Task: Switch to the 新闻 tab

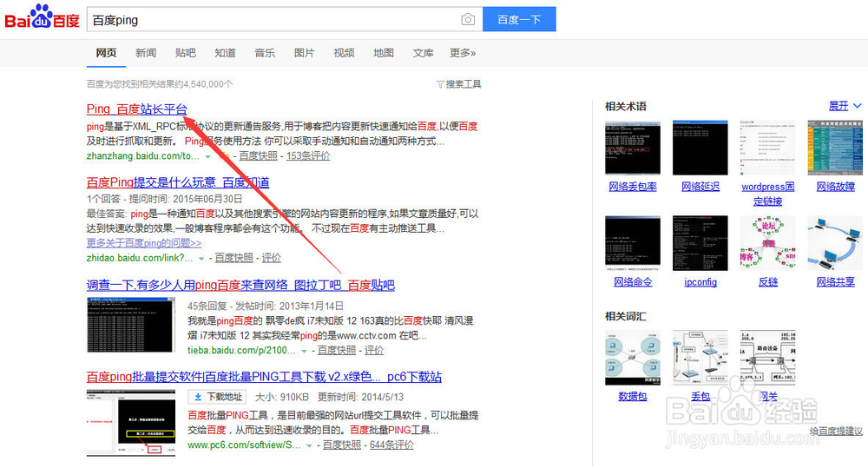Action: 146,53
